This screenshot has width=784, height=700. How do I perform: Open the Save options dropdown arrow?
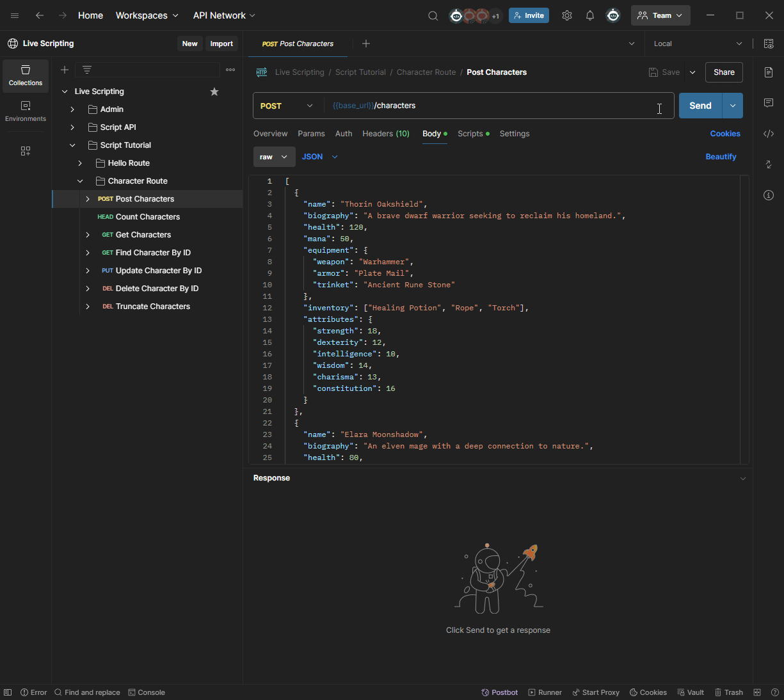pyautogui.click(x=692, y=72)
